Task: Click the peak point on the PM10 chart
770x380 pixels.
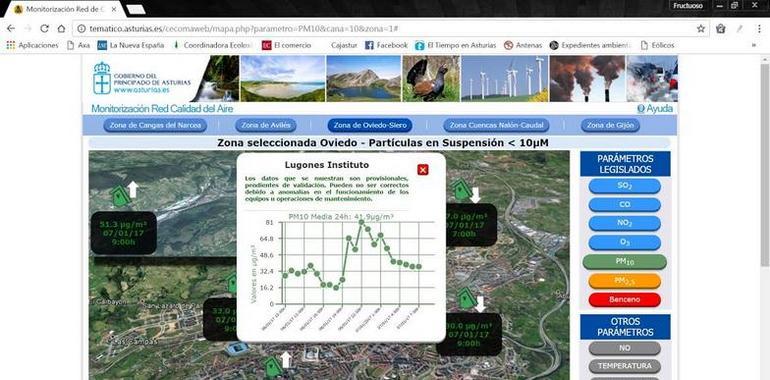Action: [361, 222]
